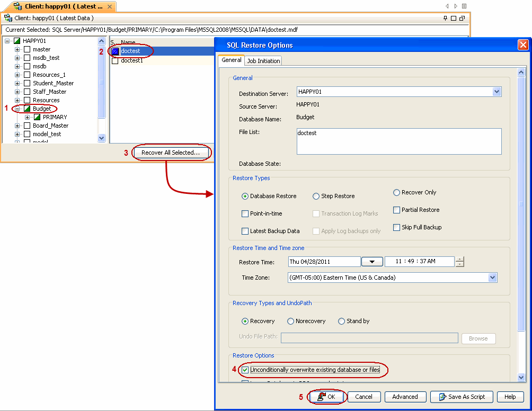
Task: Select Step Restore radio button
Action: click(316, 196)
